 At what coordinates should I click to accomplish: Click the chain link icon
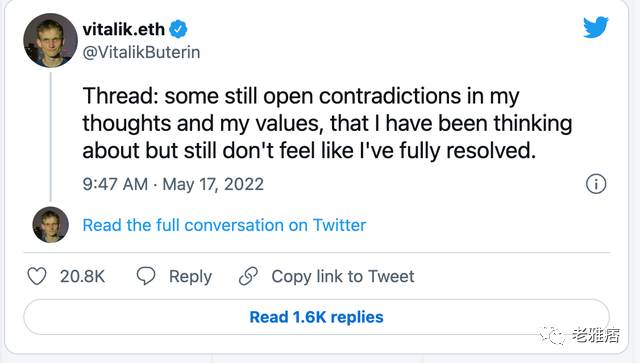248,276
